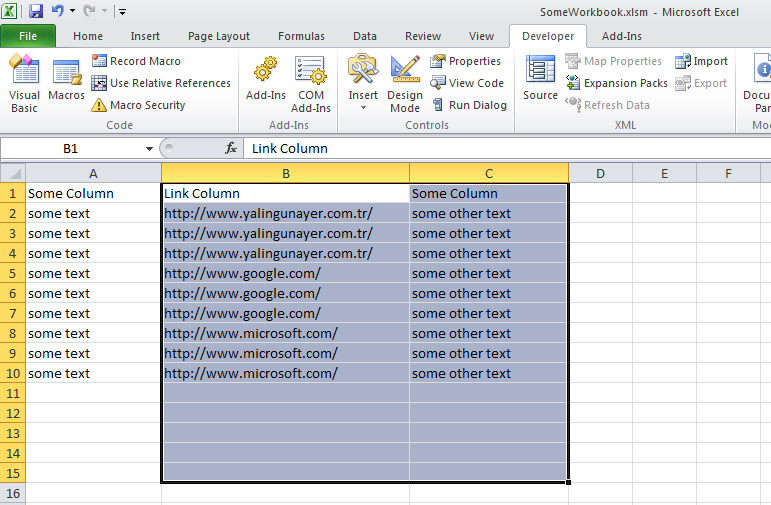Open the Macros list
Viewport: 771px width, 505px height.
tap(66, 80)
